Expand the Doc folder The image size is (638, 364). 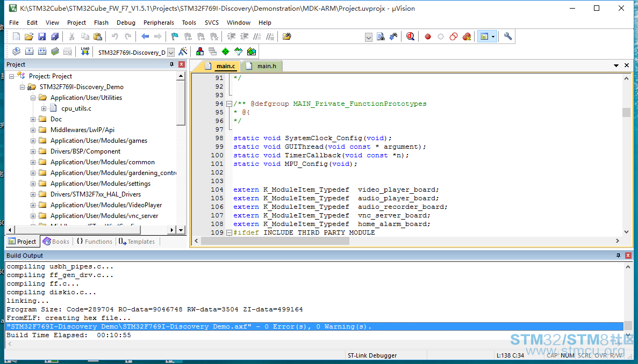[33, 119]
